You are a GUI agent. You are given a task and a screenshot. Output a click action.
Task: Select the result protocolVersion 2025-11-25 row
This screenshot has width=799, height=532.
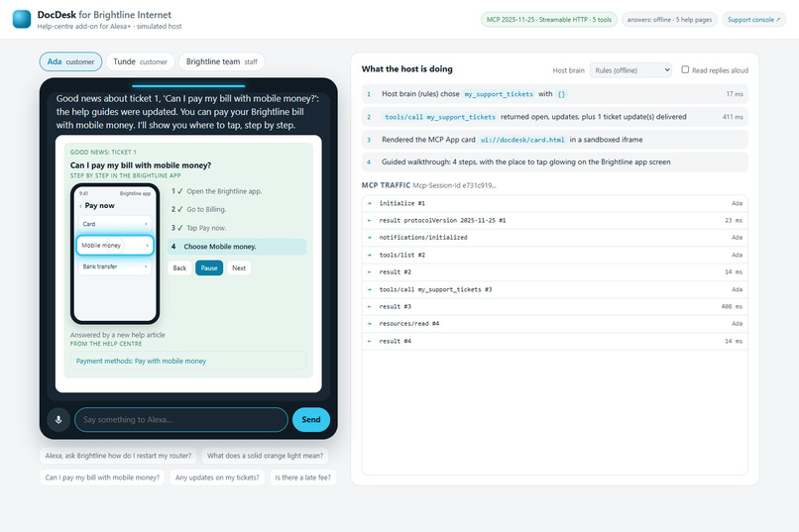point(554,221)
